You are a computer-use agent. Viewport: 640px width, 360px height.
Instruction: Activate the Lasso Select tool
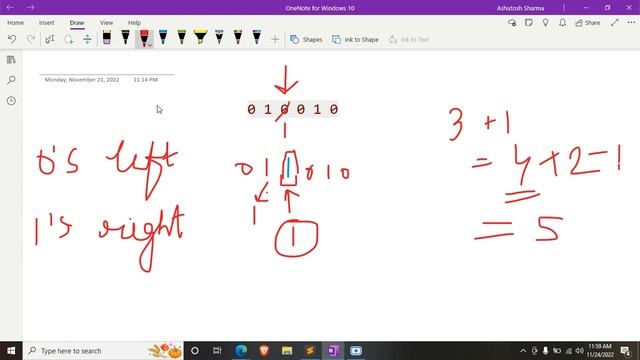click(69, 39)
